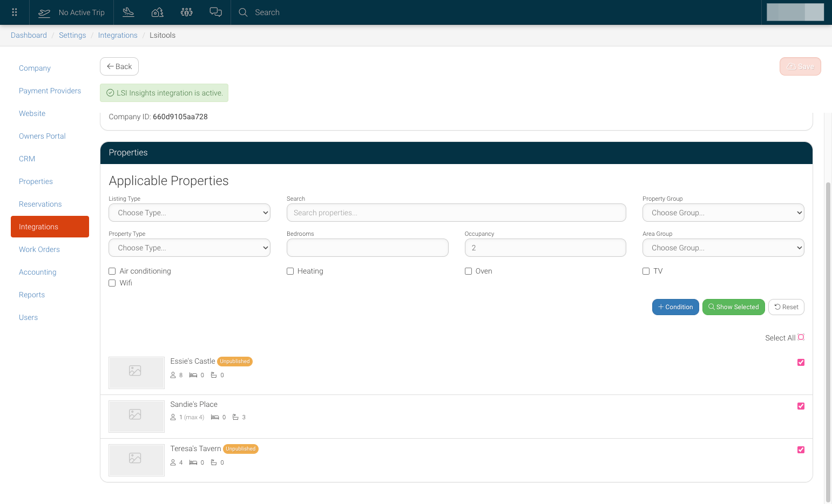Toggle the Air conditioning checkbox
This screenshot has height=504, width=832.
click(x=112, y=271)
